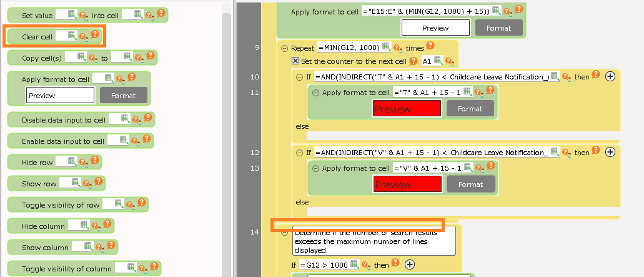This screenshot has width=644, height=277.
Task: Toggle 'Set the counter to the next cell' checkbox
Action: (296, 61)
